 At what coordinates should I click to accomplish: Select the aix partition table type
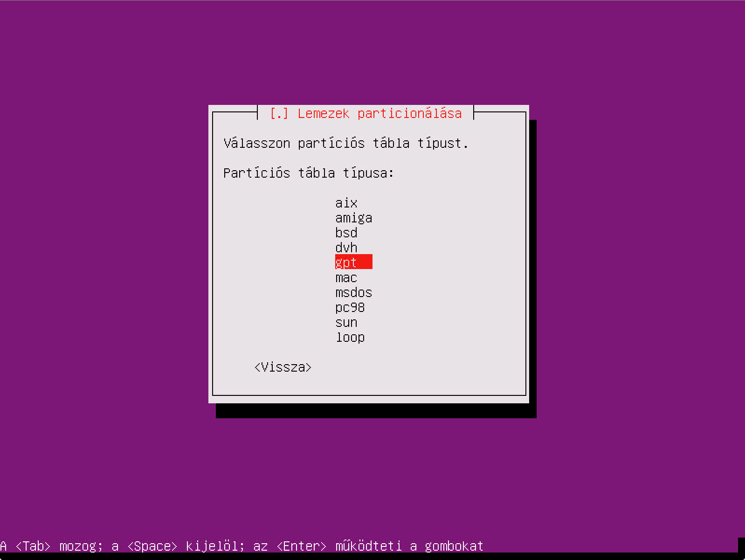tap(346, 203)
